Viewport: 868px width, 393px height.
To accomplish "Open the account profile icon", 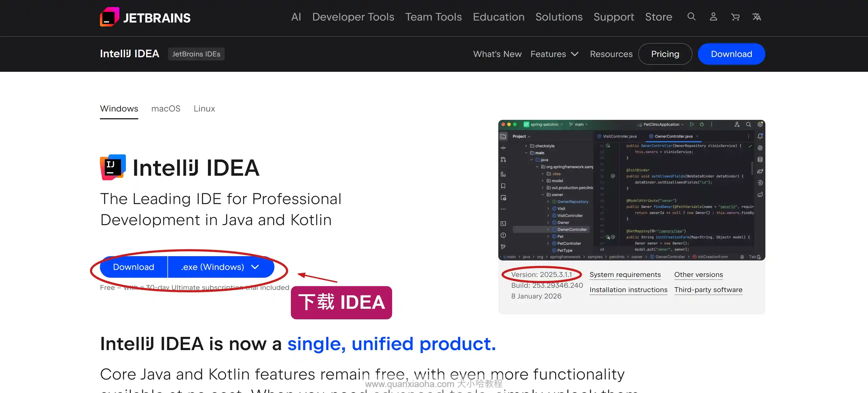I will pyautogui.click(x=713, y=16).
